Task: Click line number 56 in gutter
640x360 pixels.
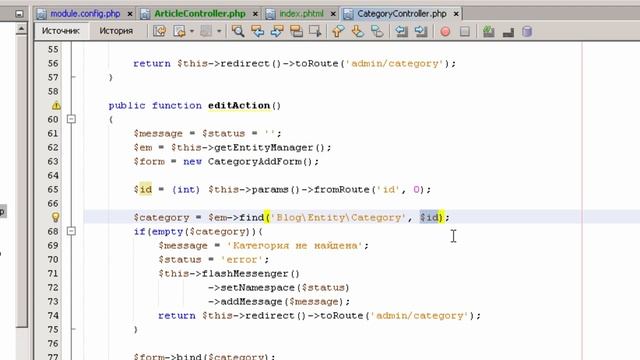Action: [x=53, y=63]
